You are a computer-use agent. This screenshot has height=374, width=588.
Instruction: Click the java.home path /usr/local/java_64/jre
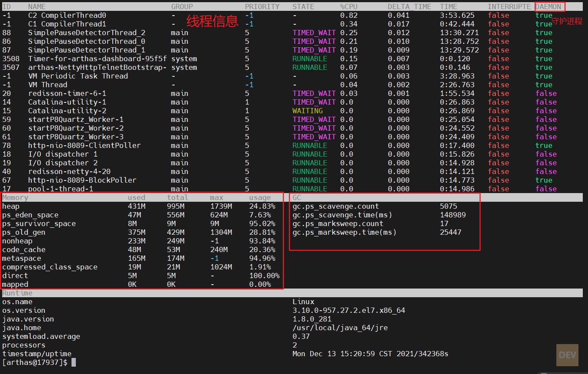point(340,328)
